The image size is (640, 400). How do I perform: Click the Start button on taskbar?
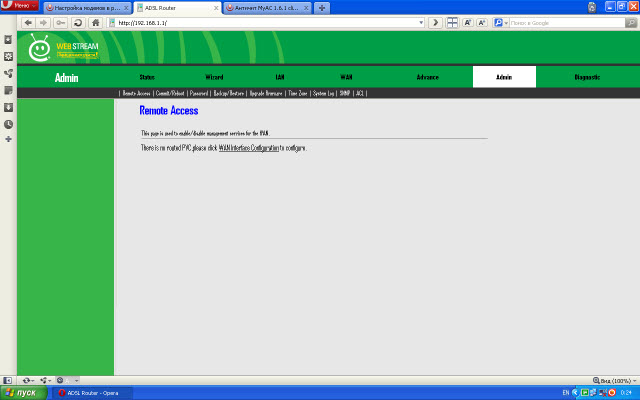tap(22, 393)
